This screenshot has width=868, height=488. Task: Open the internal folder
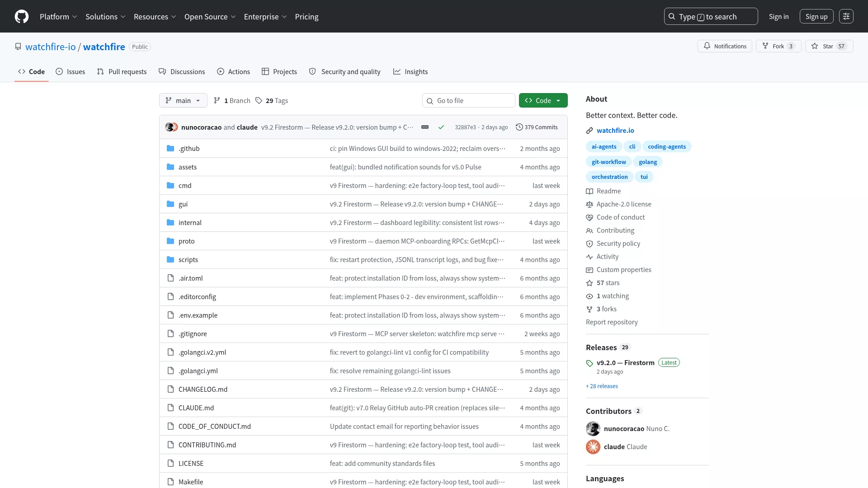click(x=190, y=223)
